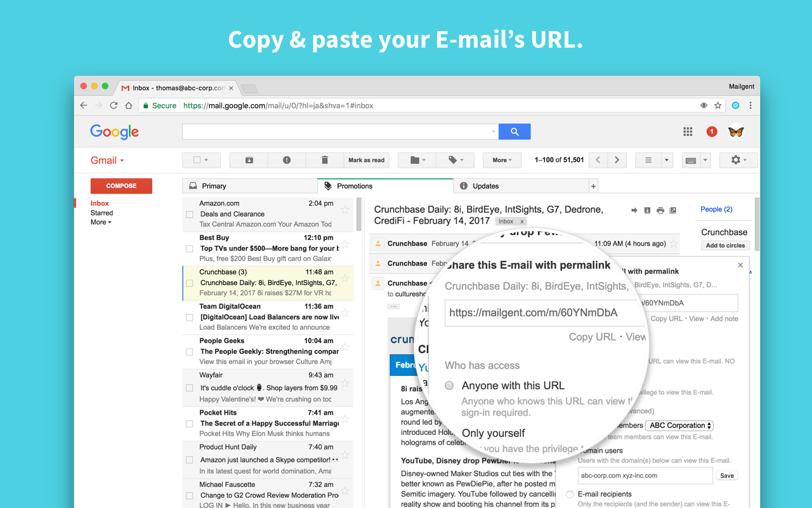Screen dimensions: 812x508
Task: Open notifications badge showing 1
Action: [x=712, y=131]
